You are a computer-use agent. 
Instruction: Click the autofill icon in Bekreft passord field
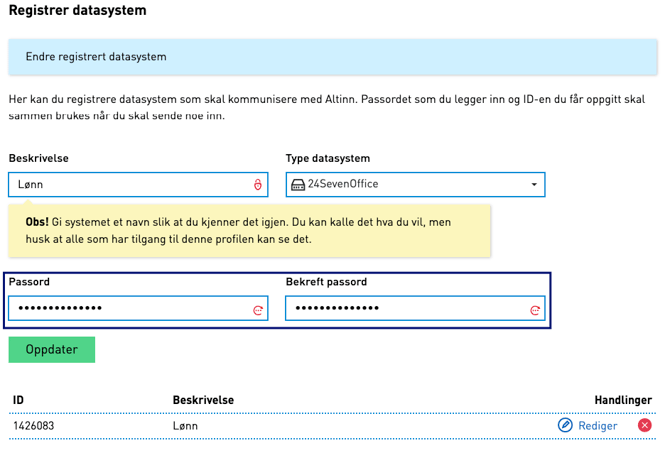click(534, 310)
